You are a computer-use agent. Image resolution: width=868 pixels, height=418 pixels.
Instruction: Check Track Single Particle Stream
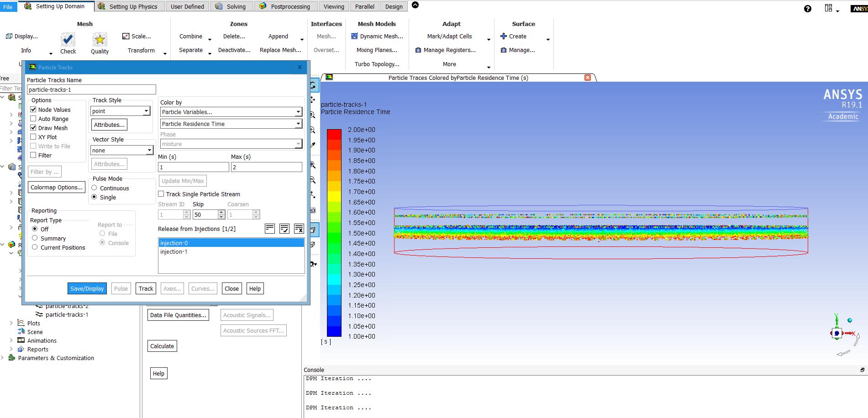pos(161,194)
